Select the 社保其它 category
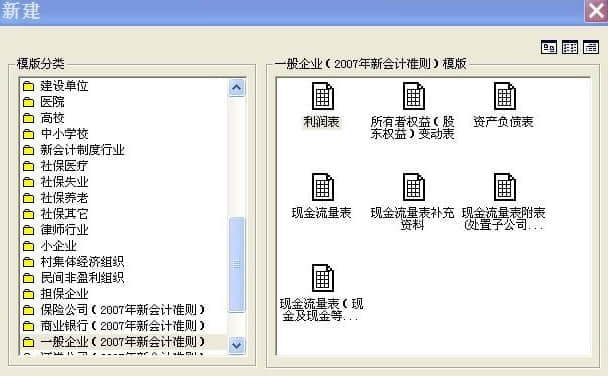Image resolution: width=608 pixels, height=376 pixels. pos(64,214)
